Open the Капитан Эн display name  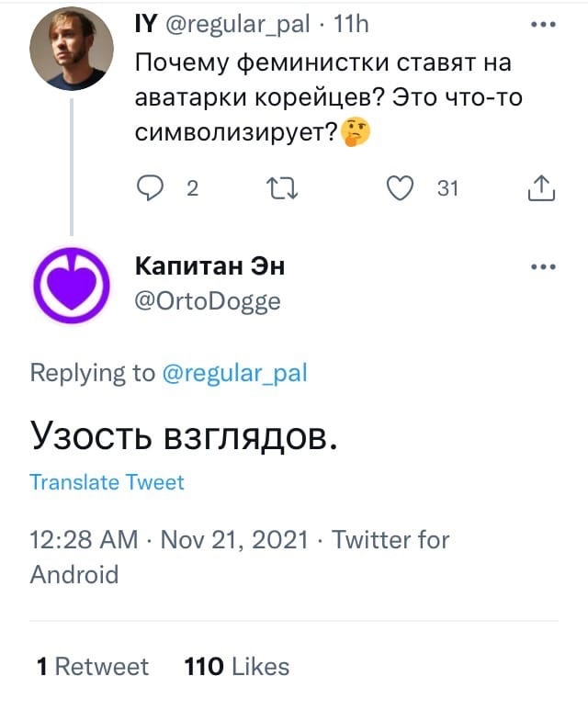pos(209,266)
